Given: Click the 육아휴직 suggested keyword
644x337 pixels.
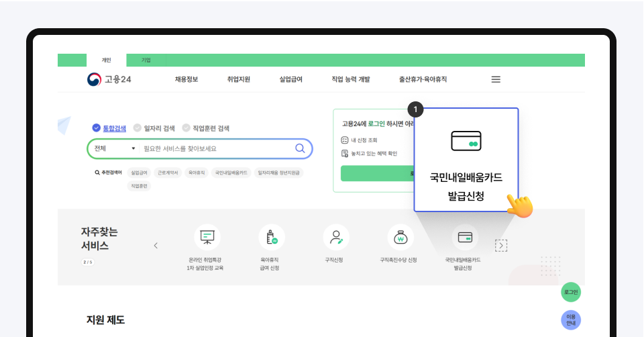Looking at the screenshot, I should pyautogui.click(x=197, y=173).
